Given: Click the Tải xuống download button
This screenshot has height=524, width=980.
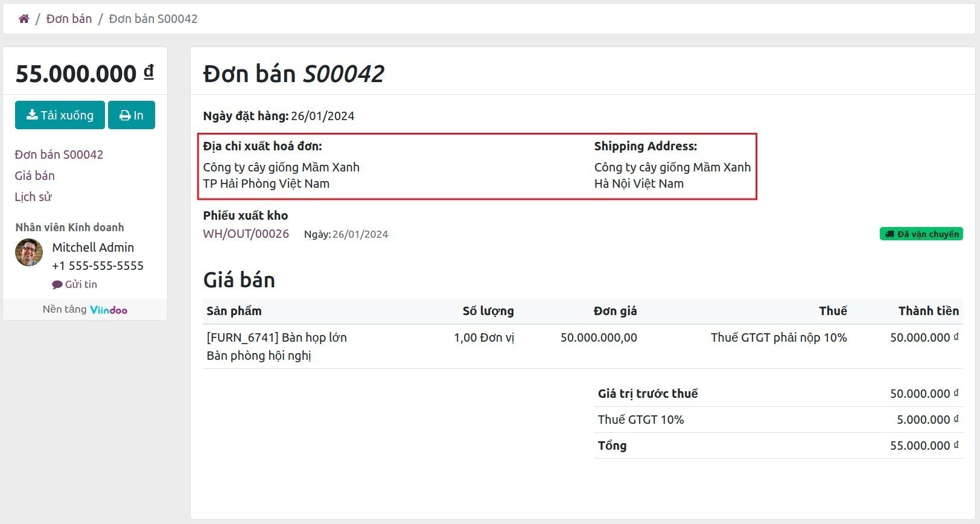Looking at the screenshot, I should pos(60,115).
